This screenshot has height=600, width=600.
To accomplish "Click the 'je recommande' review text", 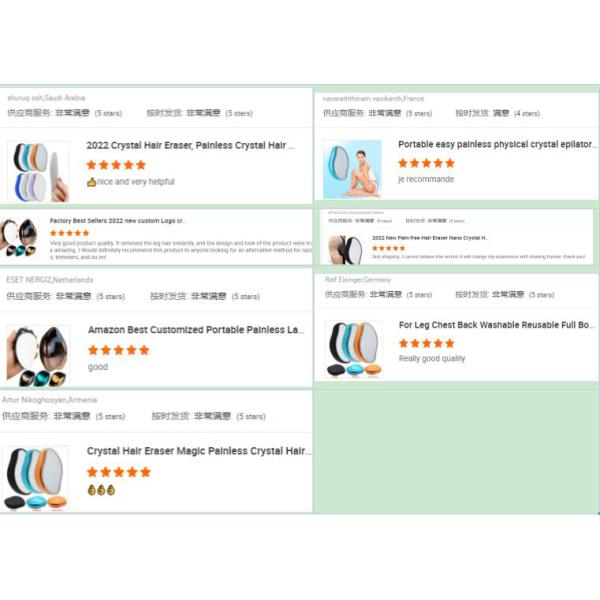I will click(426, 179).
